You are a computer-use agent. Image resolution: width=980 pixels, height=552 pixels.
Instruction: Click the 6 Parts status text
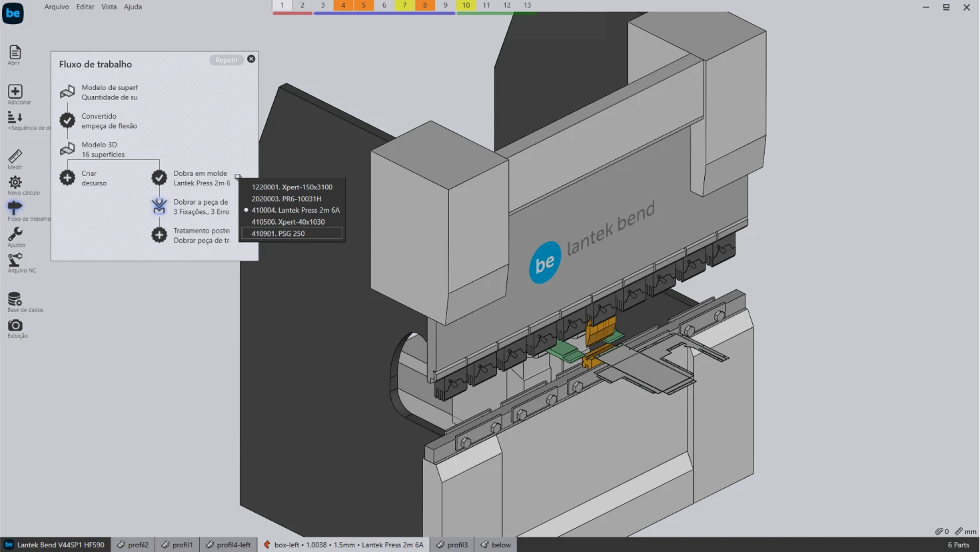tap(958, 545)
